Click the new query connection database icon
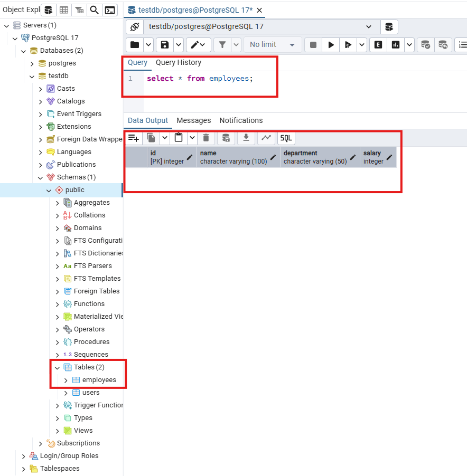 click(x=389, y=27)
